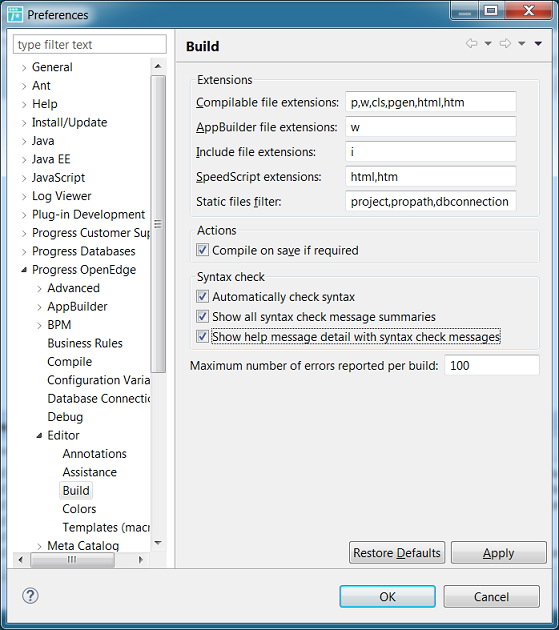Image resolution: width=559 pixels, height=630 pixels.
Task: Expand the Install/Update node
Action: 24,123
